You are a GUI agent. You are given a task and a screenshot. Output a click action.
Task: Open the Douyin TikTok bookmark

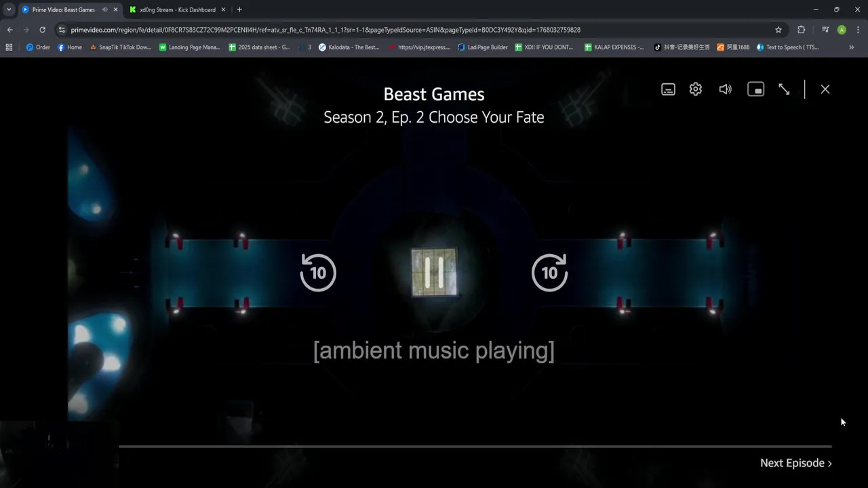coord(682,47)
